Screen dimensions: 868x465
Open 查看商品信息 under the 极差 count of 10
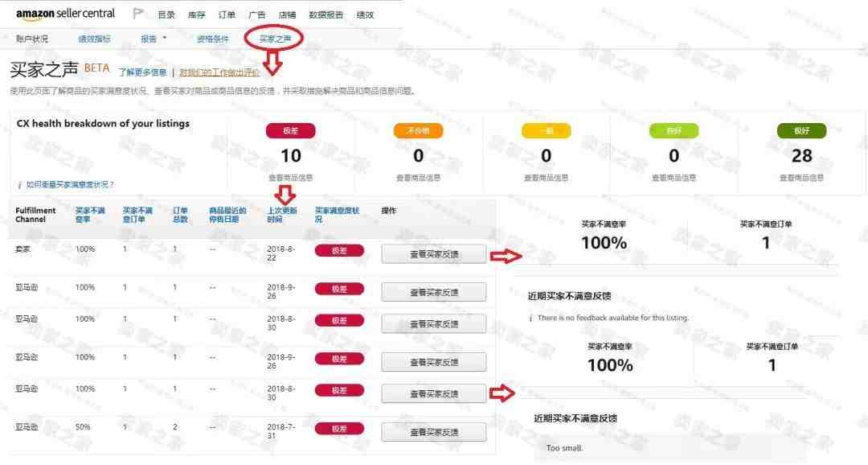(x=291, y=178)
